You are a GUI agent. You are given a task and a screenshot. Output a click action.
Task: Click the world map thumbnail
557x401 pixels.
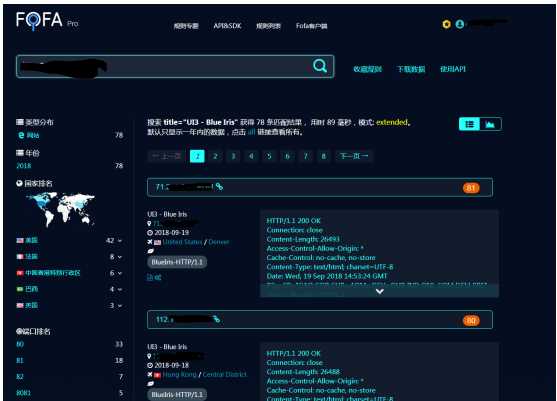click(60, 210)
